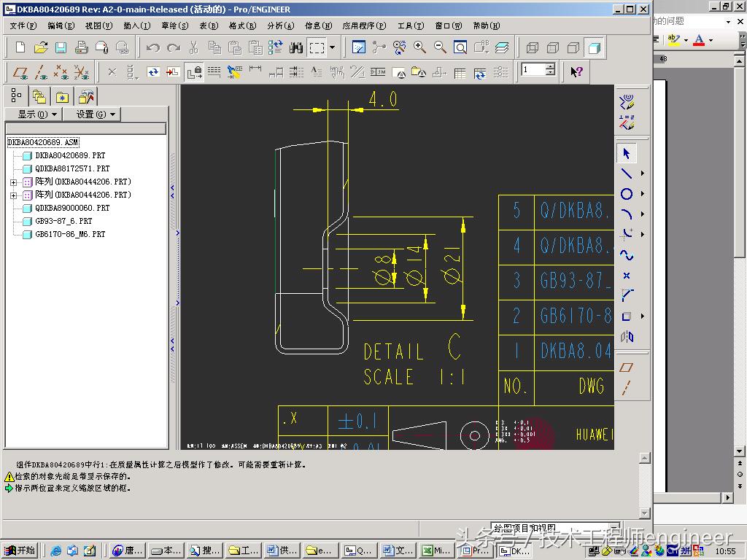
Task: Click the Undo arrow icon
Action: click(152, 47)
